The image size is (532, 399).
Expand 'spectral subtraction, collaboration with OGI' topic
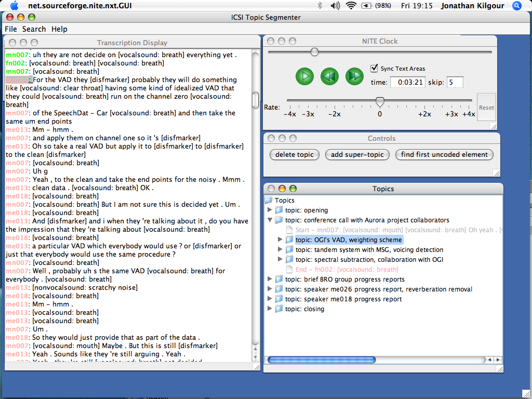(x=280, y=259)
